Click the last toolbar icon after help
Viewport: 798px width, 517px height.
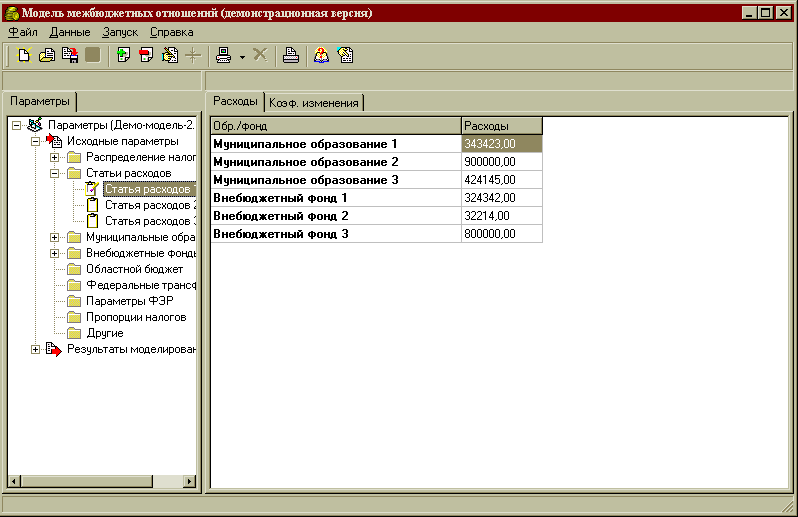point(346,56)
